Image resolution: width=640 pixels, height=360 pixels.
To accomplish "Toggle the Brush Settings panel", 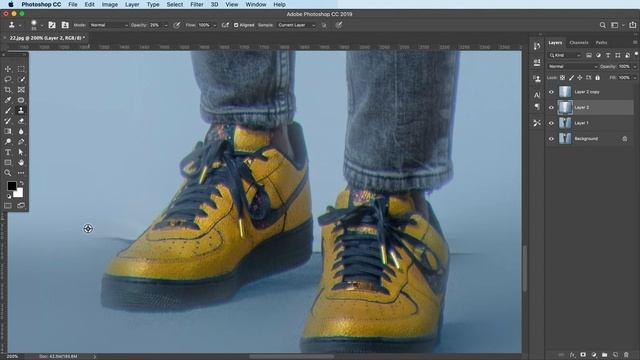I will [x=52, y=25].
